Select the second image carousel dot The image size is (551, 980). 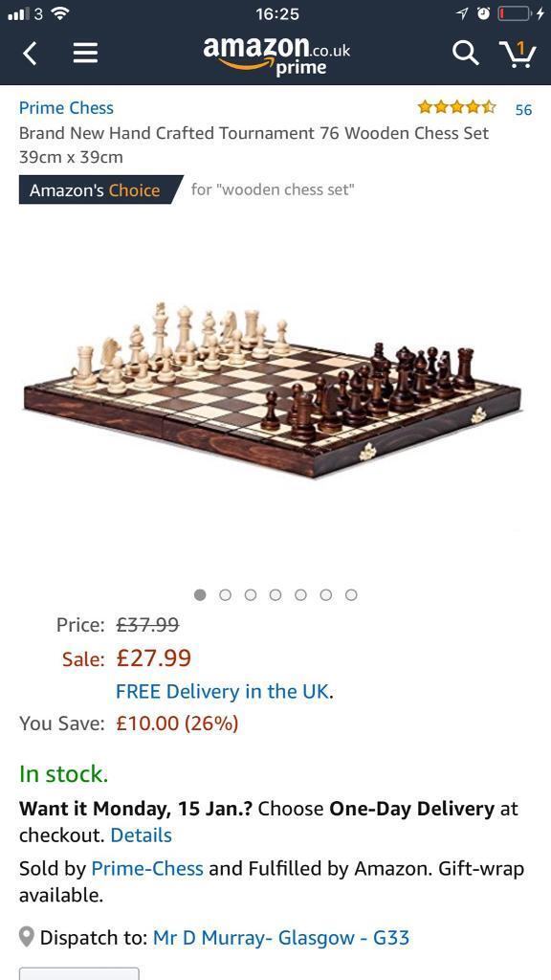click(226, 595)
